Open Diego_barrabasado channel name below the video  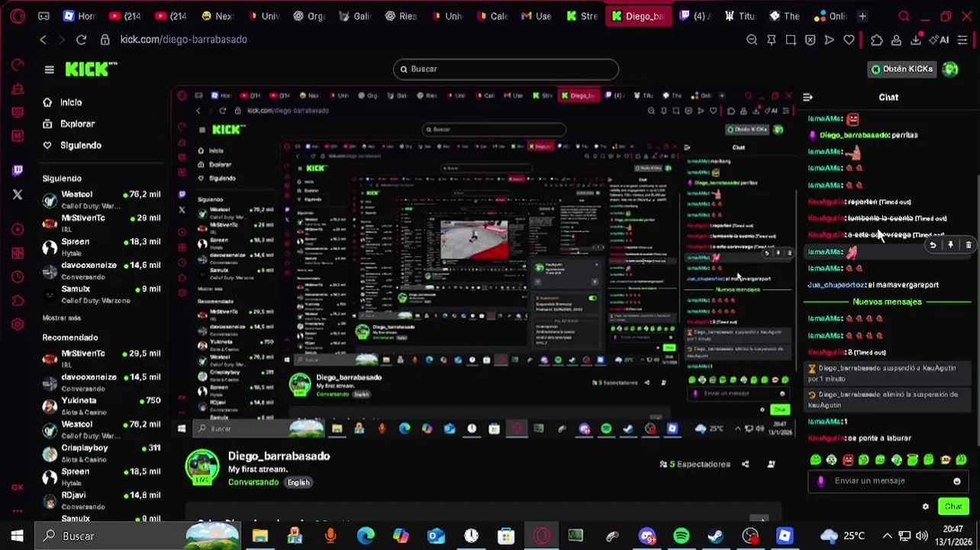pos(279,456)
